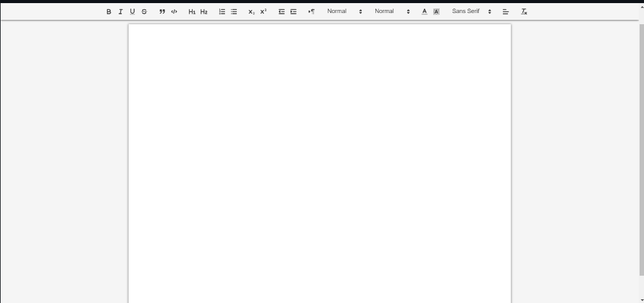Decrease the indent level
This screenshot has height=303, width=644.
[x=282, y=12]
